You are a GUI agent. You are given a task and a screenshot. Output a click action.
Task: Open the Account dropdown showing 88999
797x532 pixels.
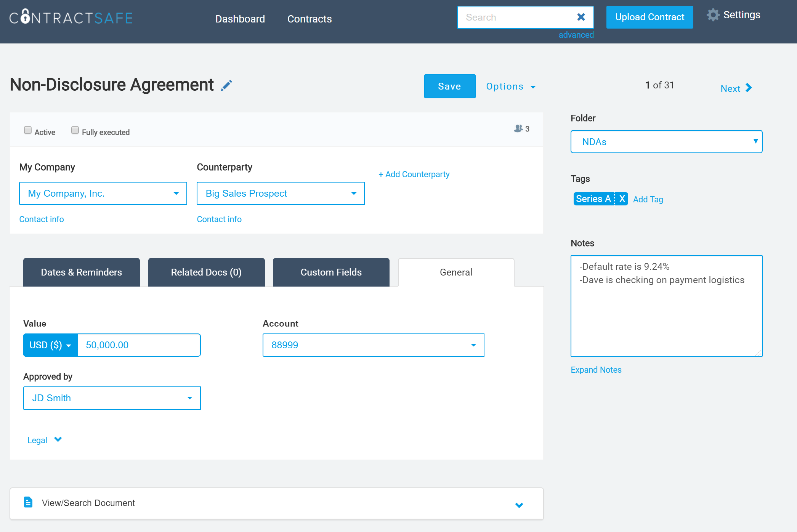pyautogui.click(x=373, y=345)
